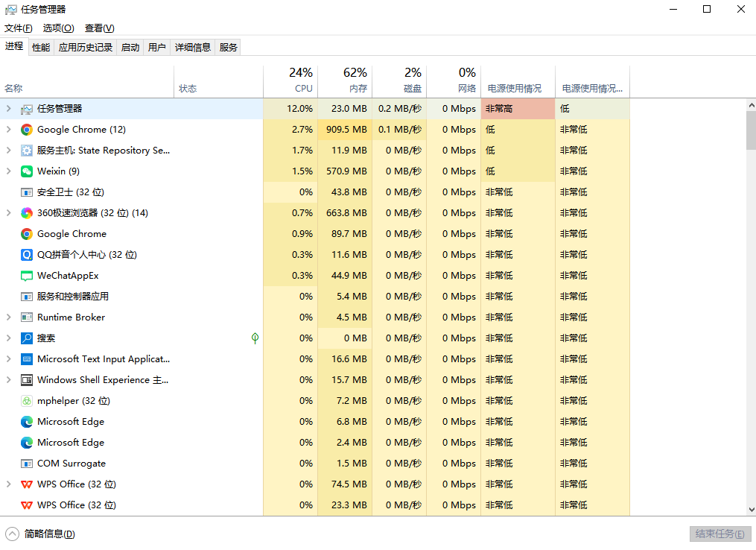This screenshot has width=756, height=550.
Task: Click the 搜索 magnifier icon
Action: click(x=27, y=338)
